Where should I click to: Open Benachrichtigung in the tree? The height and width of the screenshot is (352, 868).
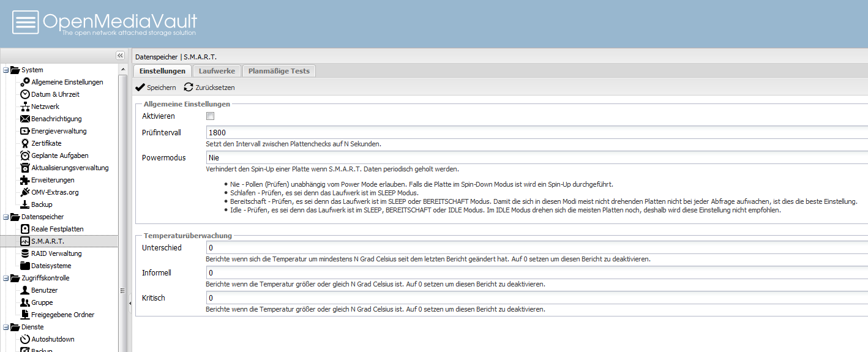point(56,119)
